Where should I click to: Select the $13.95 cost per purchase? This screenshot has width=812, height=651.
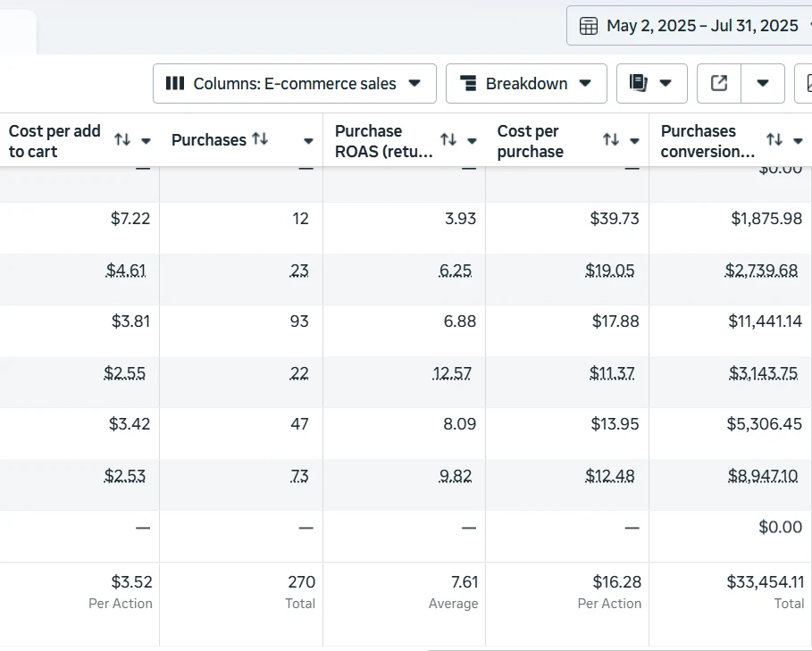coord(615,424)
